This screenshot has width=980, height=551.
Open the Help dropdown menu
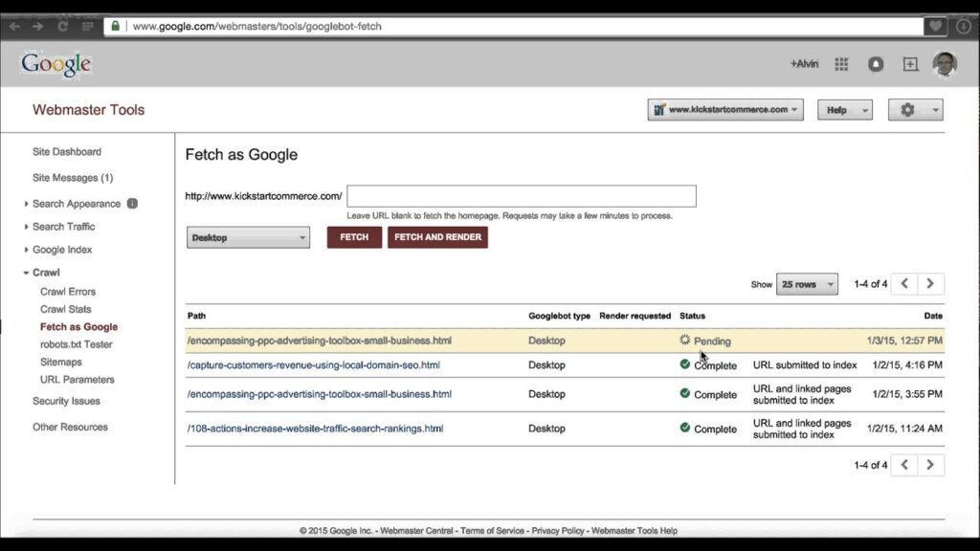click(x=844, y=110)
